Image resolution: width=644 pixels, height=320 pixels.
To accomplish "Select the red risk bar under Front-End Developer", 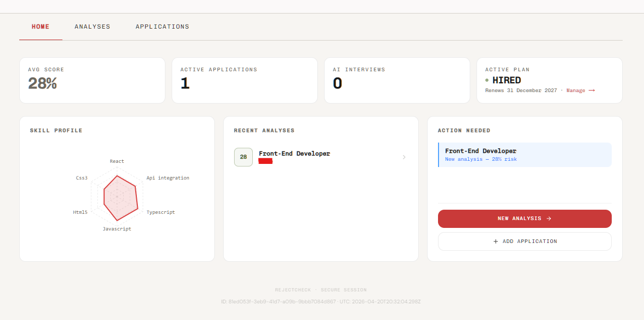I will [265, 161].
